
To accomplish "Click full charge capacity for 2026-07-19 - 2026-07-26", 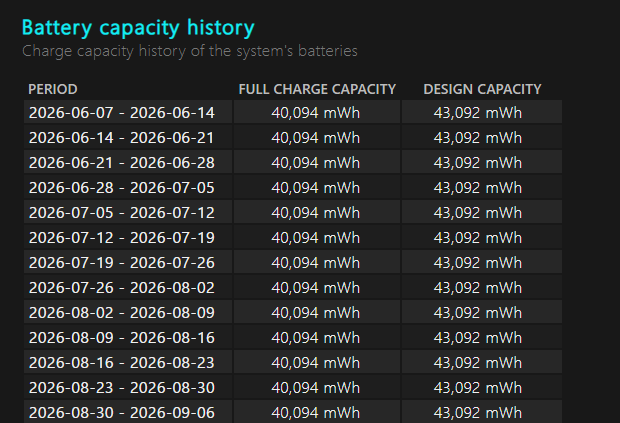I will point(316,263).
